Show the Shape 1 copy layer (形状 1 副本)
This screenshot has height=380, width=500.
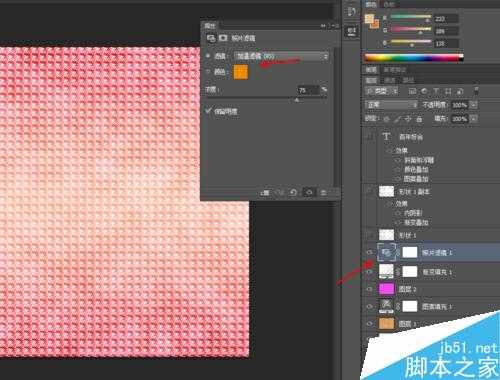coord(369,191)
